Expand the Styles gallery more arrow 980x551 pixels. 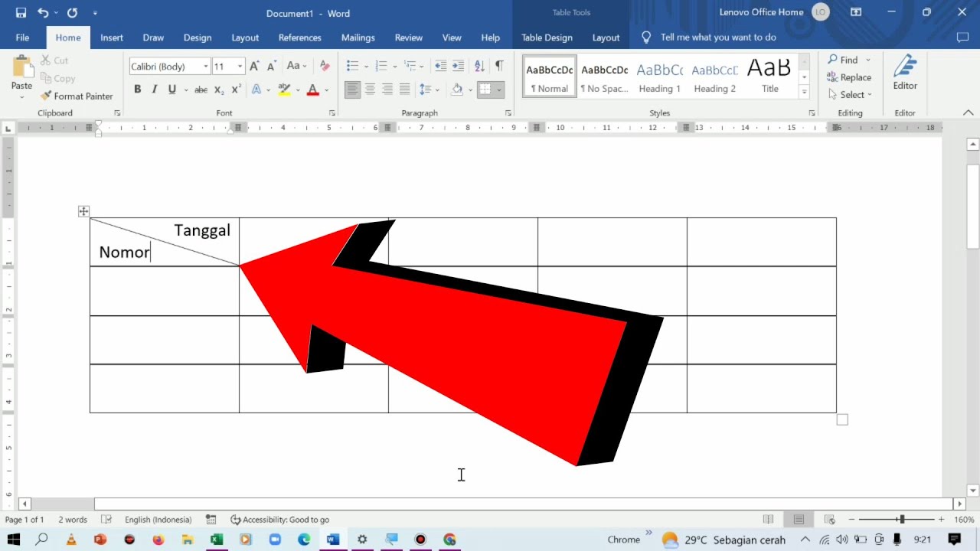tap(804, 92)
